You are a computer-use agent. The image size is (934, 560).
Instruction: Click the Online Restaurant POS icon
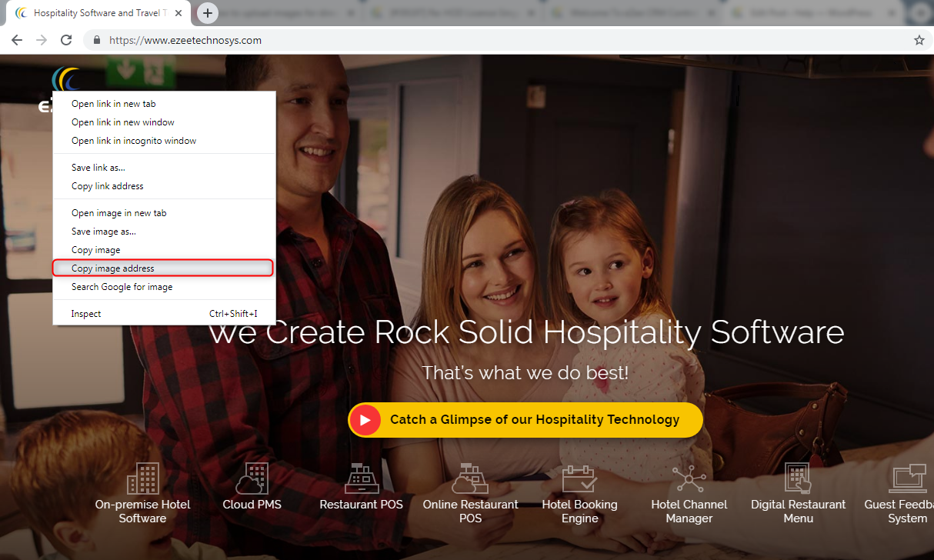pyautogui.click(x=470, y=478)
